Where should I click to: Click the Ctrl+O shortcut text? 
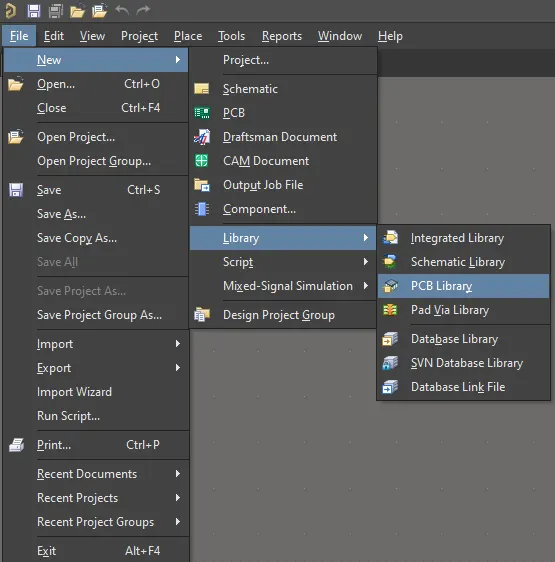tap(142, 84)
